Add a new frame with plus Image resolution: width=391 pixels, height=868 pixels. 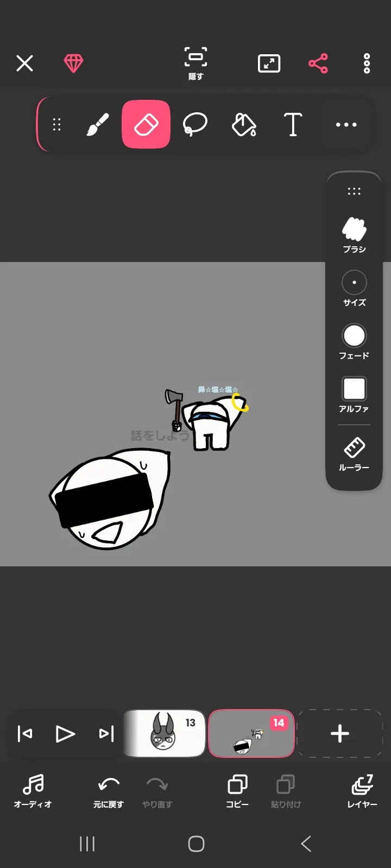(340, 733)
